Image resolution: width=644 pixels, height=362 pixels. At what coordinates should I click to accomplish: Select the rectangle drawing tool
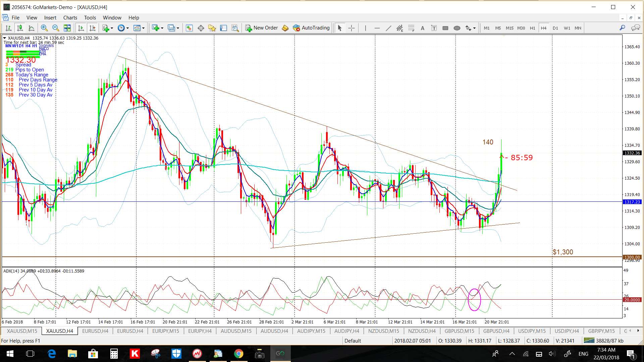point(445,28)
